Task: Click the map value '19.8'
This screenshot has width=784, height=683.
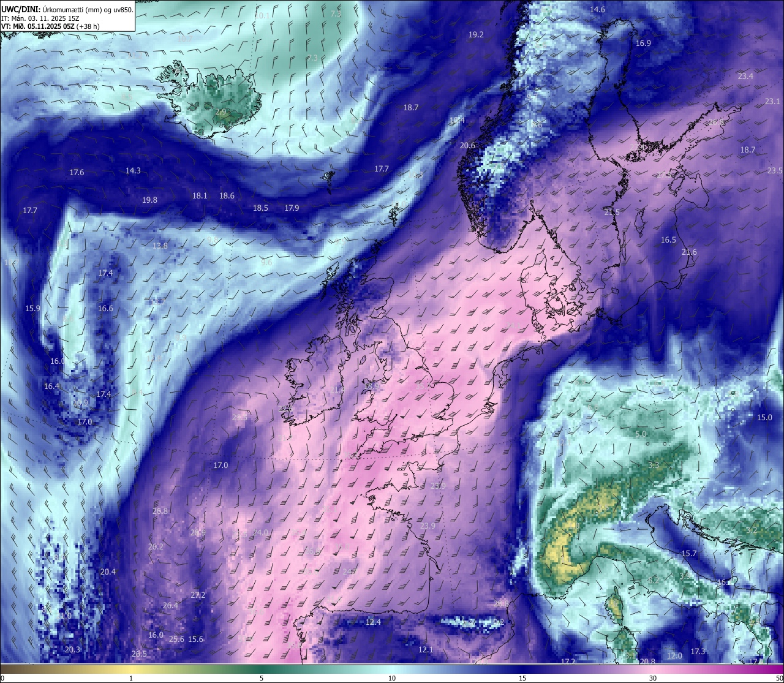Action: click(149, 200)
